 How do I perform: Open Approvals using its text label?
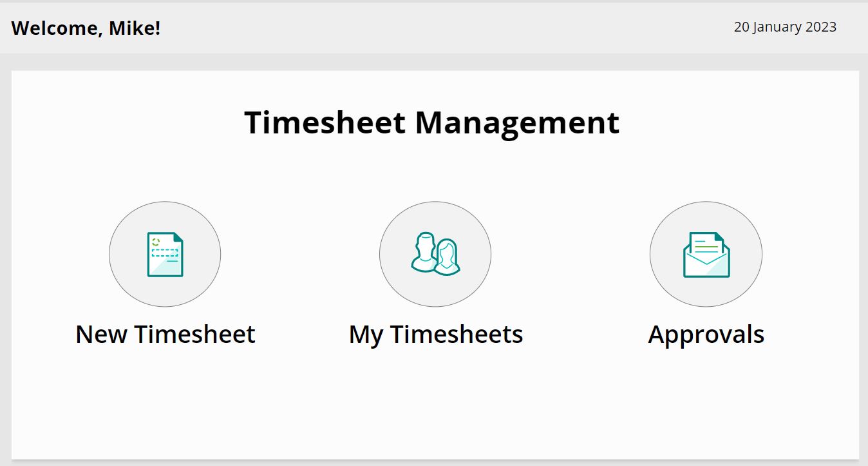(706, 334)
